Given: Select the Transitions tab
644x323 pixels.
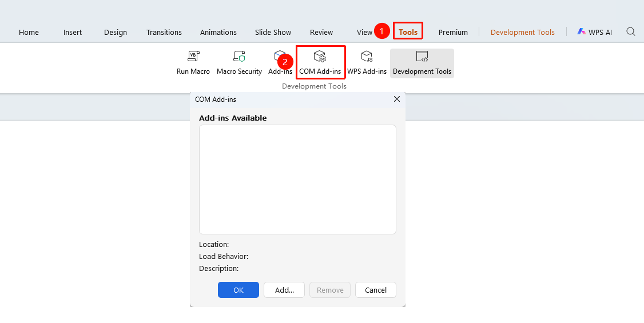Looking at the screenshot, I should 164,32.
